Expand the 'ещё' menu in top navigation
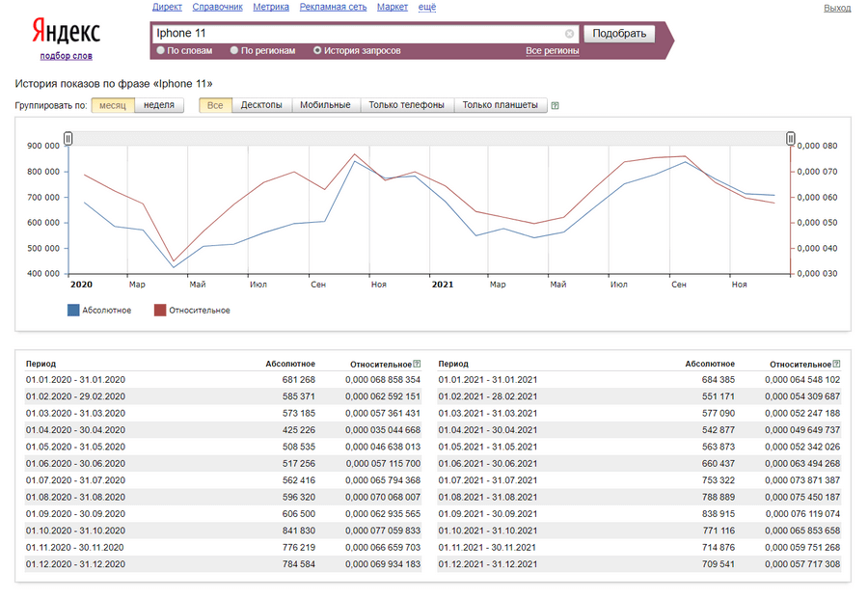868x599 pixels. [426, 8]
